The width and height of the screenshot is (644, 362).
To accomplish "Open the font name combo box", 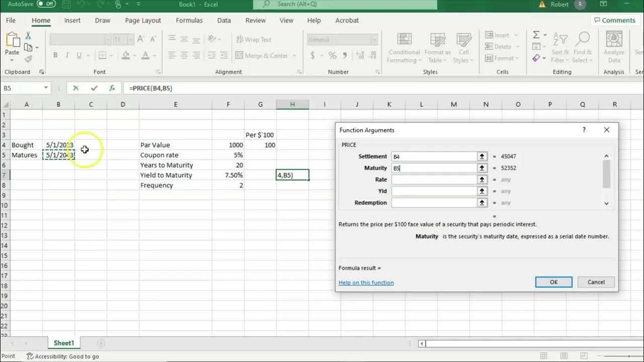I will coord(80,39).
